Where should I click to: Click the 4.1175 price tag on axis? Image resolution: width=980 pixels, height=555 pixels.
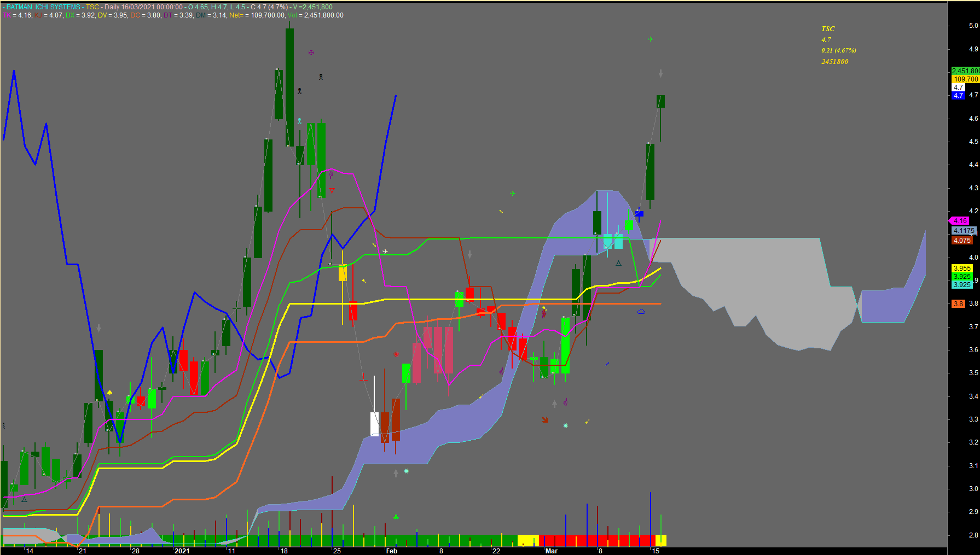point(964,231)
